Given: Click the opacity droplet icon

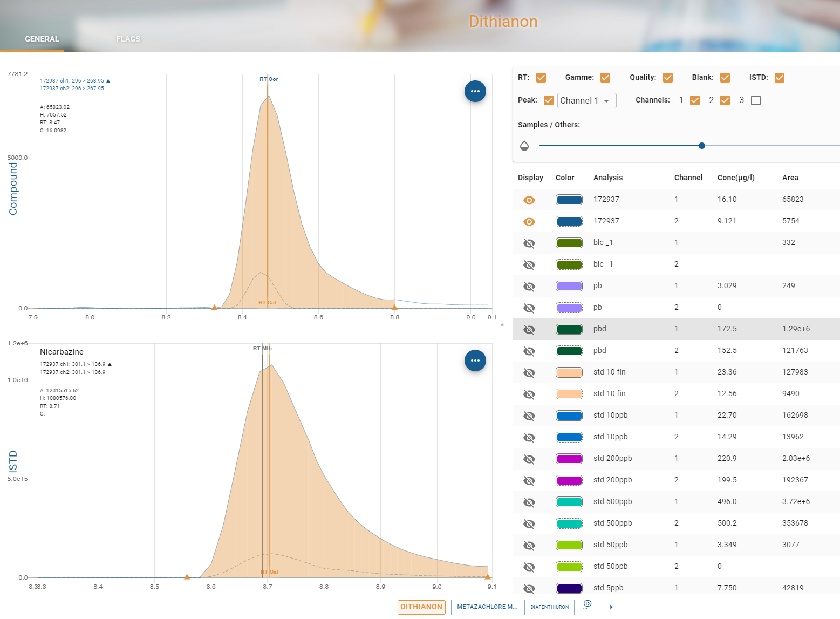Looking at the screenshot, I should pyautogui.click(x=524, y=146).
